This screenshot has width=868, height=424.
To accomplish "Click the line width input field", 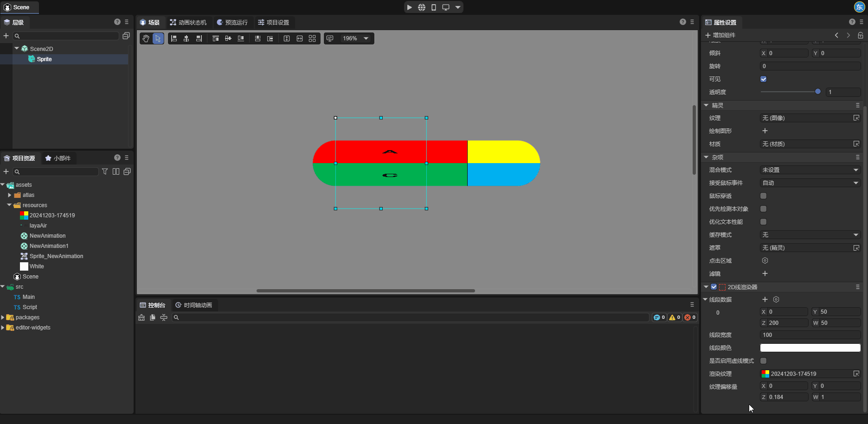I will point(810,335).
